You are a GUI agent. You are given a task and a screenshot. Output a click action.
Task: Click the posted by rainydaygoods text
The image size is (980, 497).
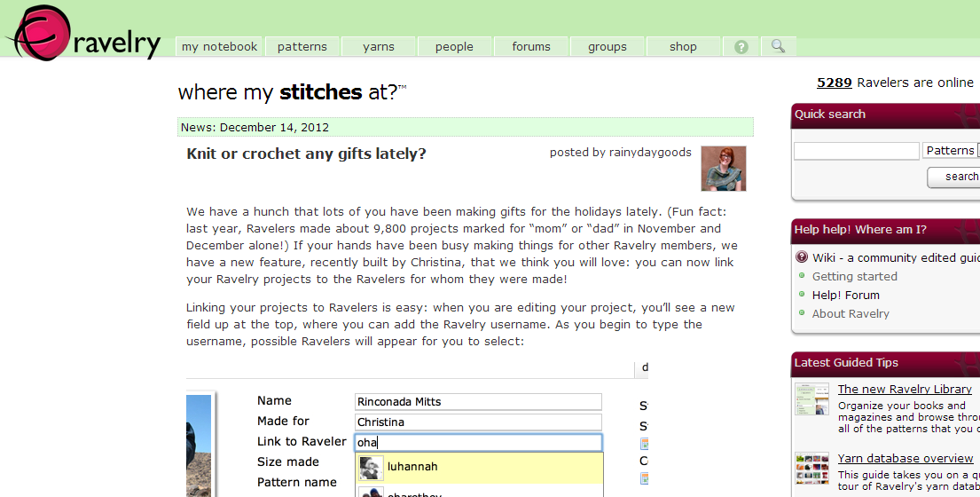(621, 153)
